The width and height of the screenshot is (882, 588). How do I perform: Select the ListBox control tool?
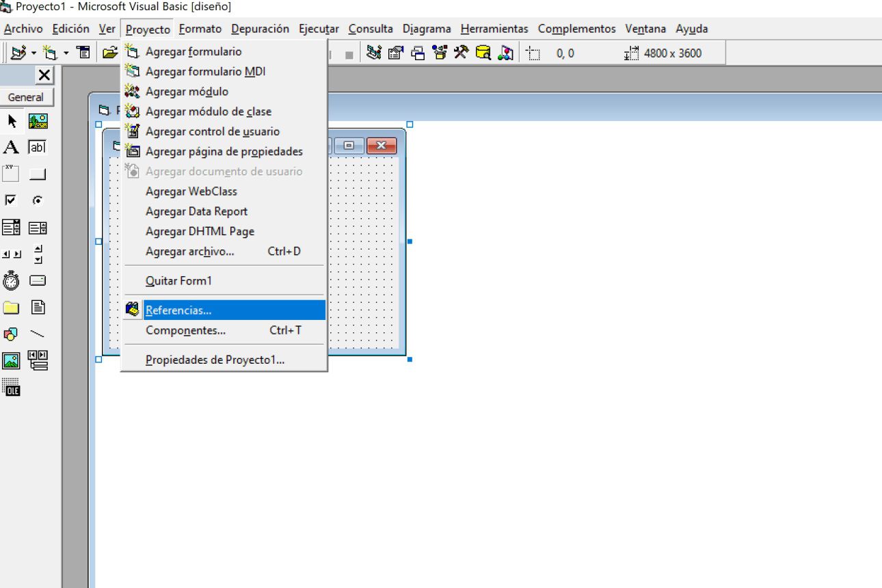click(38, 227)
